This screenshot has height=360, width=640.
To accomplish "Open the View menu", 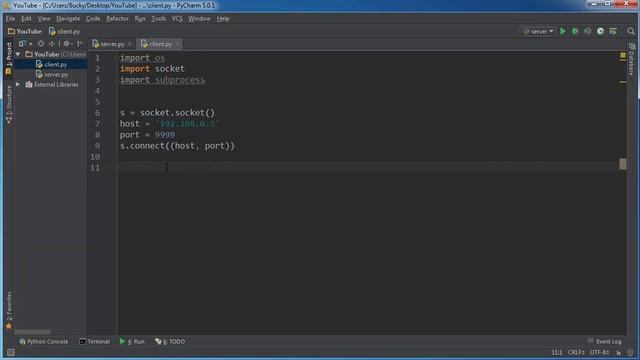I will (x=44, y=19).
